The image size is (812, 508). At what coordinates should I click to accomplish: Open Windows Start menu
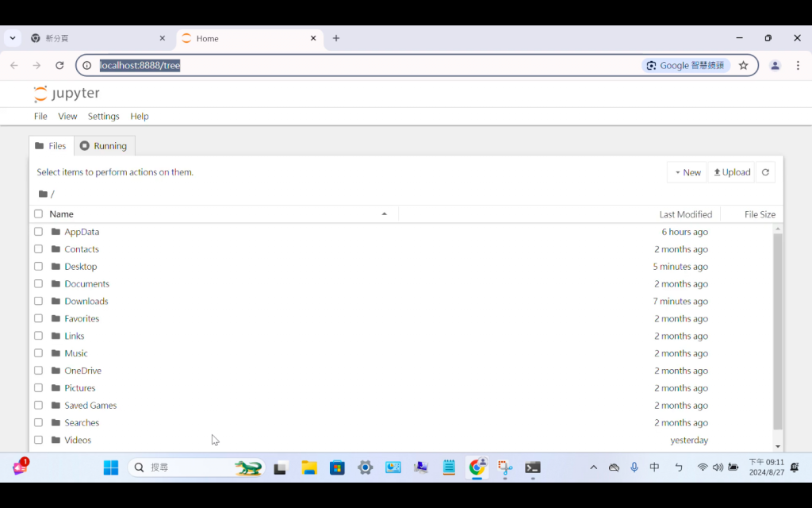point(111,468)
